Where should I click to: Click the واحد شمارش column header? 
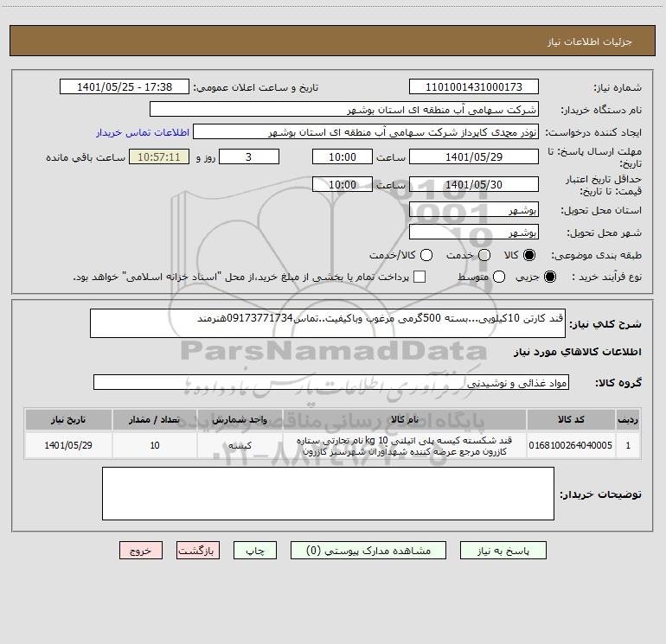(240, 420)
